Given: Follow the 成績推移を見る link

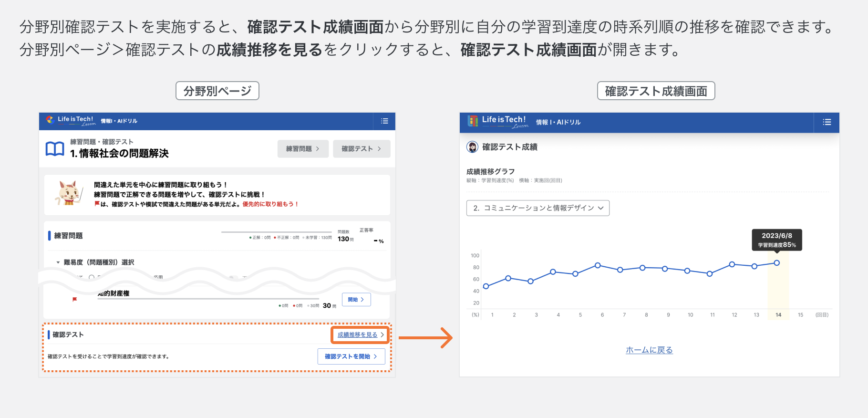Looking at the screenshot, I should click(357, 335).
